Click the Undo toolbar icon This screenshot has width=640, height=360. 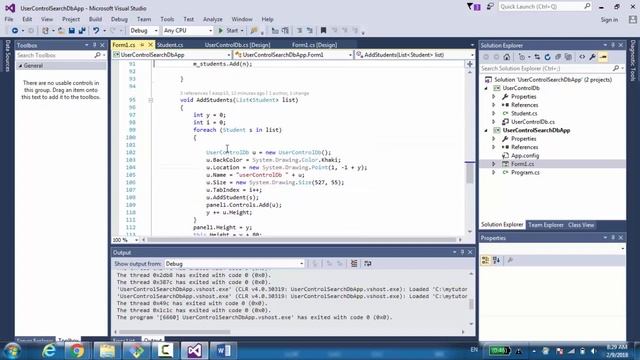(96, 31)
